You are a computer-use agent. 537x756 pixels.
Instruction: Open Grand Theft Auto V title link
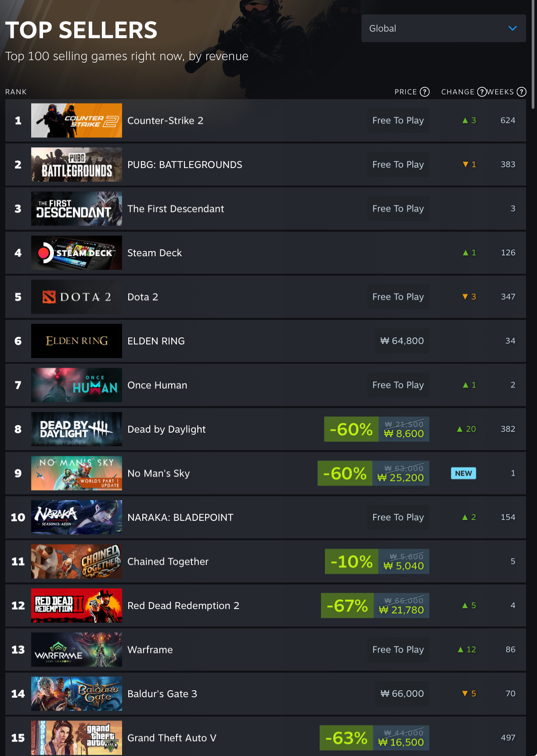[172, 738]
